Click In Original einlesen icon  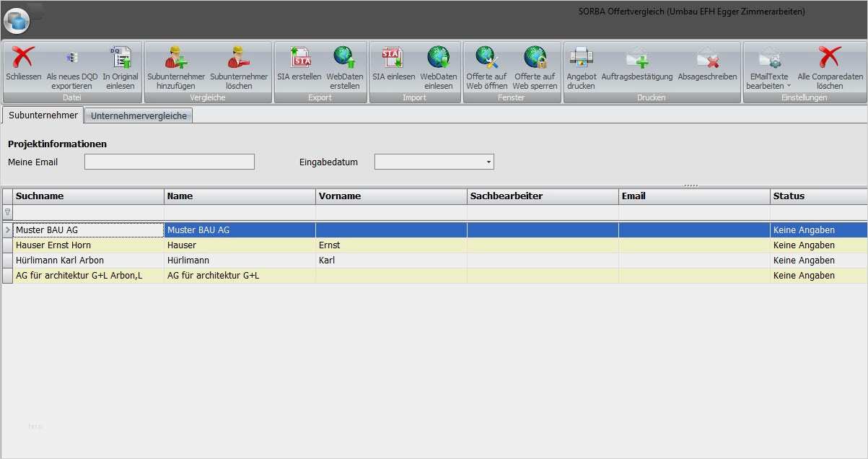coord(120,57)
